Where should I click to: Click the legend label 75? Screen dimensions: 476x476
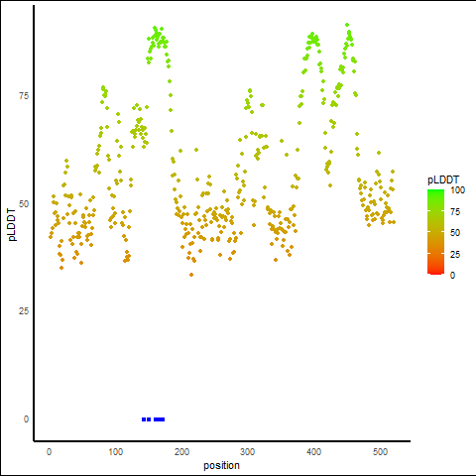pos(455,212)
